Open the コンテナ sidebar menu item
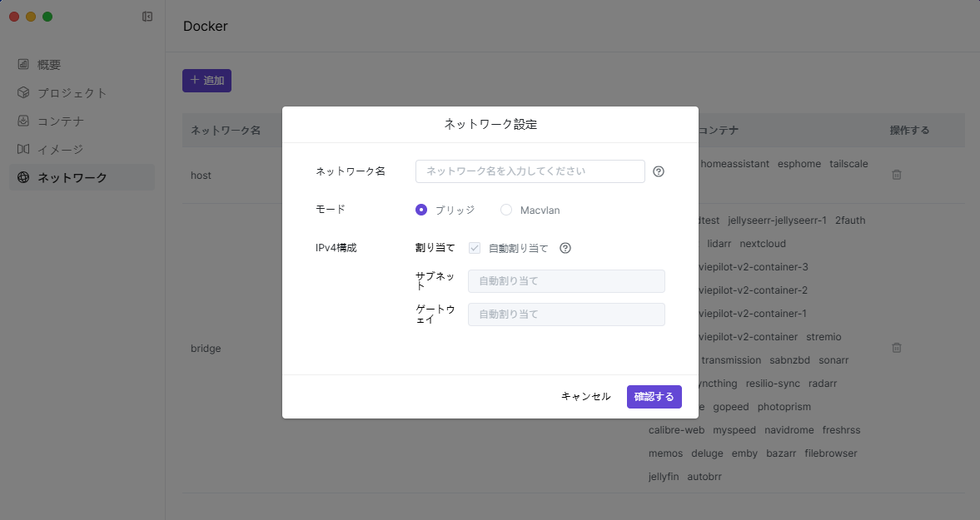 (x=61, y=121)
